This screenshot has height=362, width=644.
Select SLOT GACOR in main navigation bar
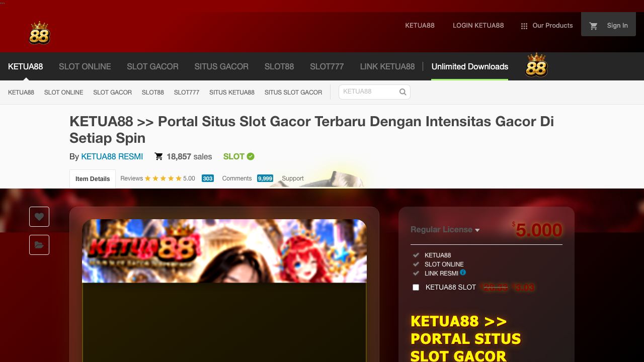pyautogui.click(x=152, y=66)
